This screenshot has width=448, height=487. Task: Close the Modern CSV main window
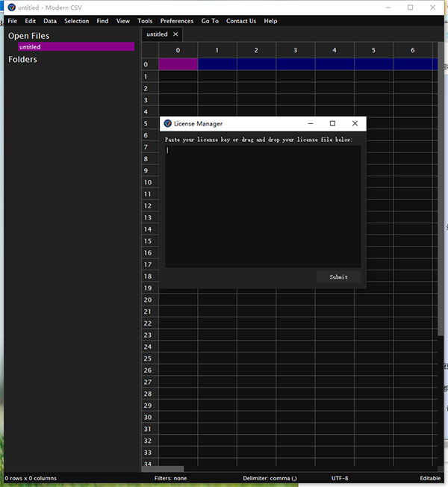click(432, 7)
